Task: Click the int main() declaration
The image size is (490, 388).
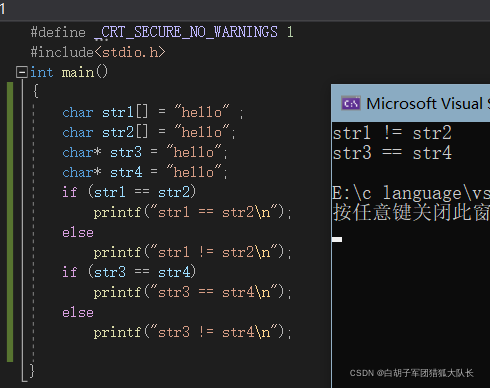Action: pos(69,72)
